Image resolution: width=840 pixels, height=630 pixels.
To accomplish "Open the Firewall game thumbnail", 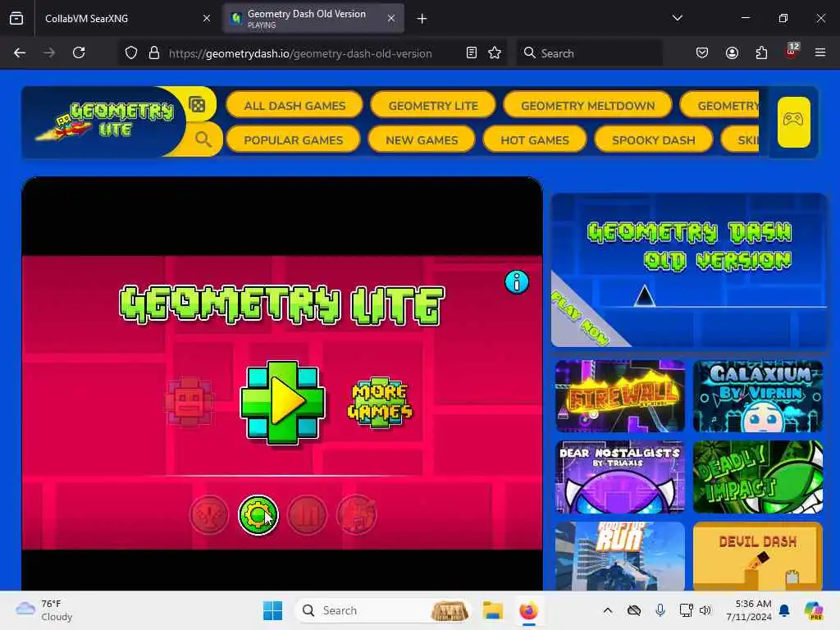I will [620, 396].
